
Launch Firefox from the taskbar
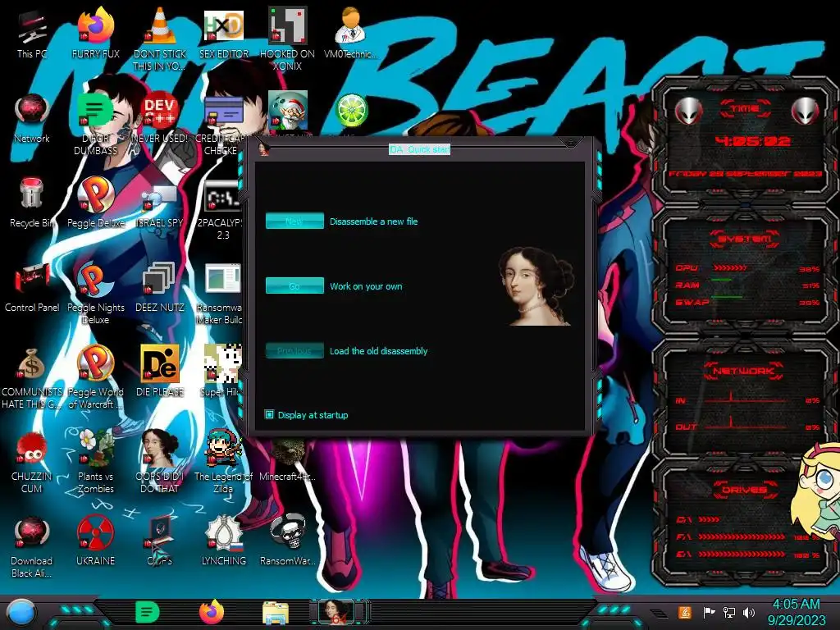(212, 612)
